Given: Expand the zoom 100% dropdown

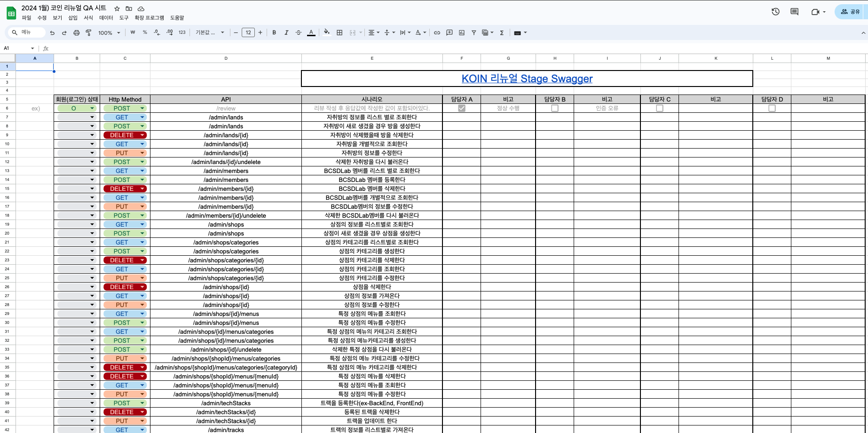Looking at the screenshot, I should (x=109, y=33).
